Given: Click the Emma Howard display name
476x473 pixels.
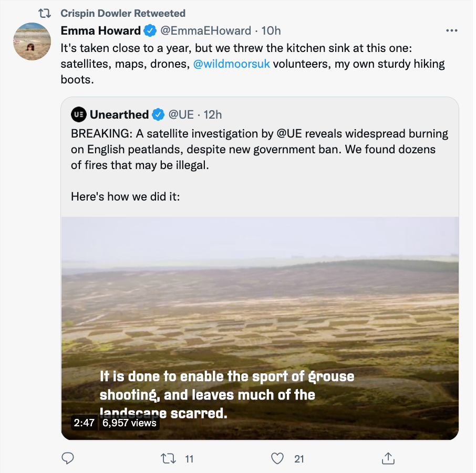Looking at the screenshot, I should (x=101, y=30).
